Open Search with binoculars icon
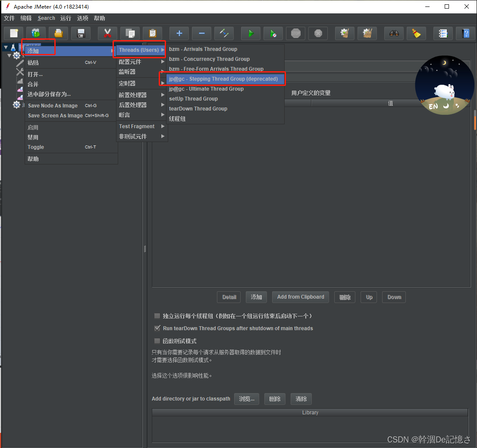Viewport: 477px width, 448px height. tap(394, 33)
